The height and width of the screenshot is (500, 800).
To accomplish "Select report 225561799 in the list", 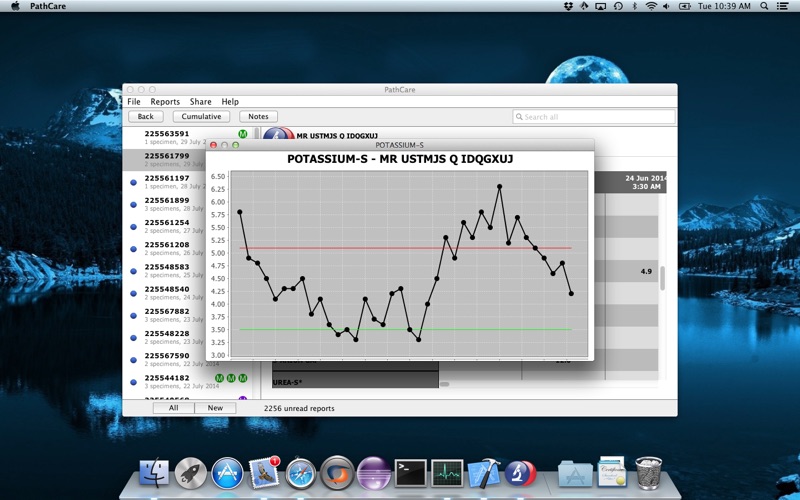I will pyautogui.click(x=164, y=159).
